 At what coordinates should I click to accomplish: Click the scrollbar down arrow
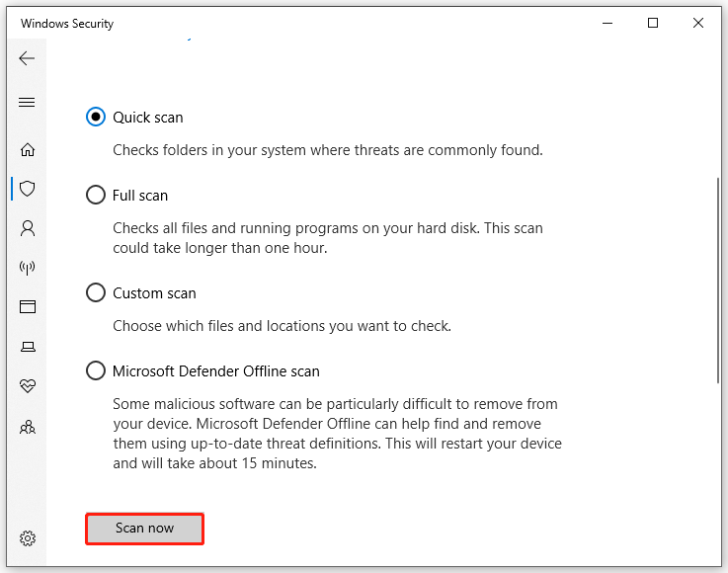click(x=718, y=558)
